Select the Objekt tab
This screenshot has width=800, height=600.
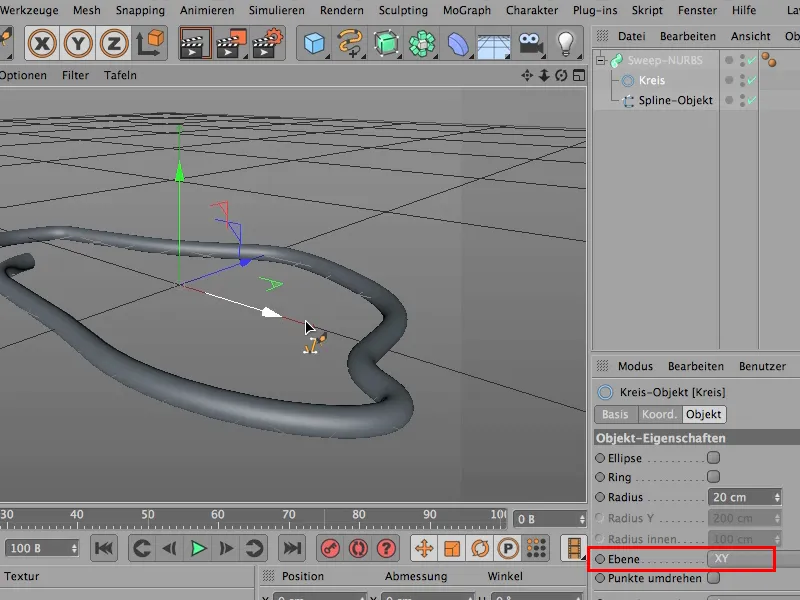[704, 414]
